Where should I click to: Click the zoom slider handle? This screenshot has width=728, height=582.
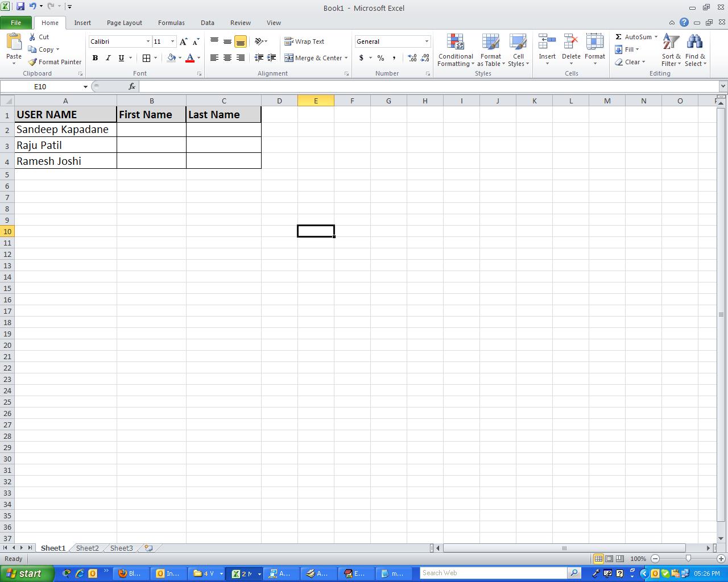[688, 559]
